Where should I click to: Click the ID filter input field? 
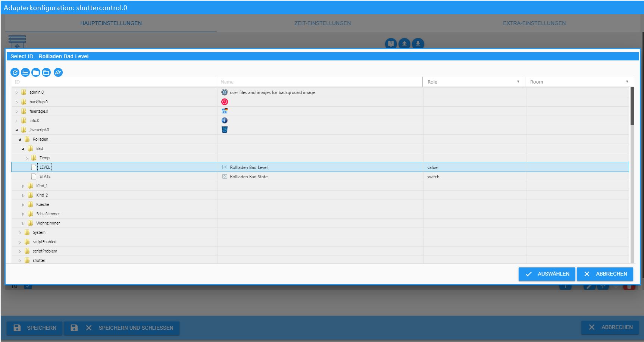(114, 82)
